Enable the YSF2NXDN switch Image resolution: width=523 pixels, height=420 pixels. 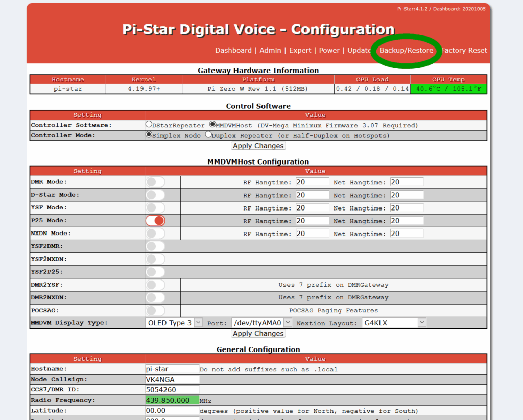click(x=155, y=259)
